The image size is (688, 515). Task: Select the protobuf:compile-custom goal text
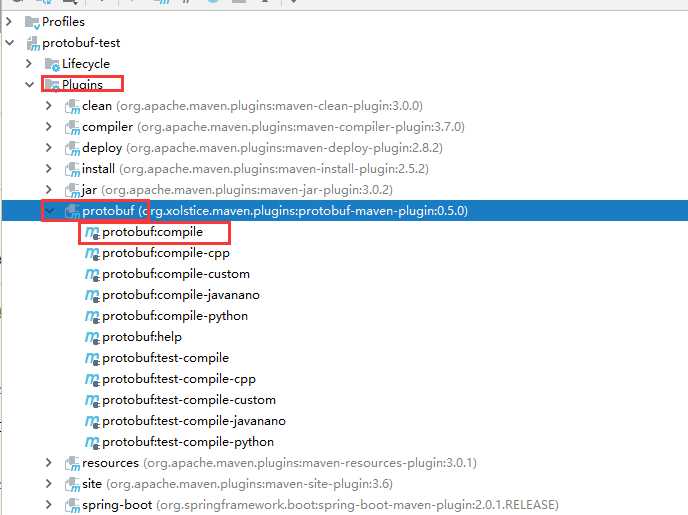click(x=176, y=274)
